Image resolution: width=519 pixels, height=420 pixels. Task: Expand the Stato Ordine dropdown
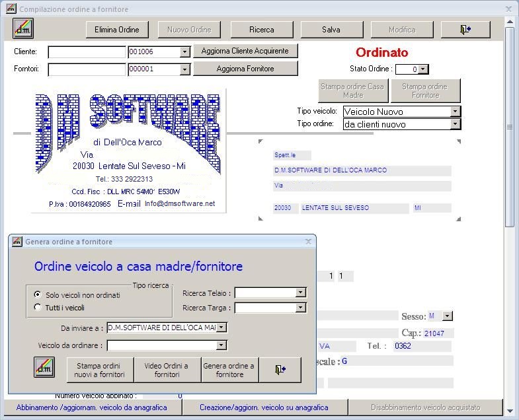423,69
